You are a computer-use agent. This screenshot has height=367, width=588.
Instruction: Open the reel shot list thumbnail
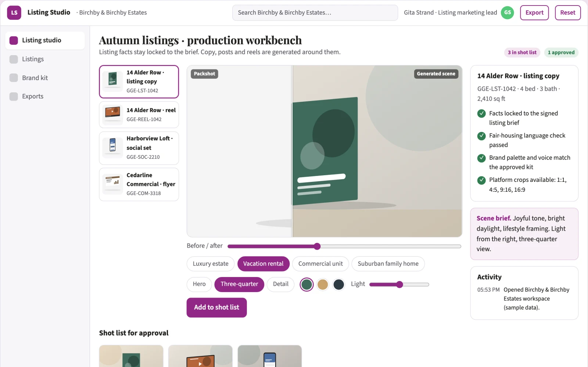[200, 356]
